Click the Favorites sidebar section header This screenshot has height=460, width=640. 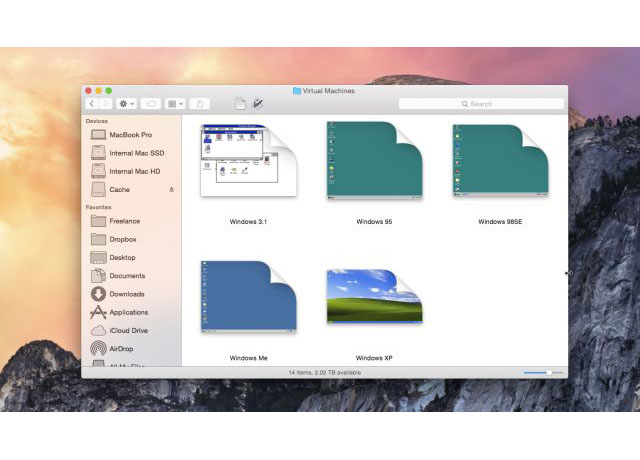98,207
